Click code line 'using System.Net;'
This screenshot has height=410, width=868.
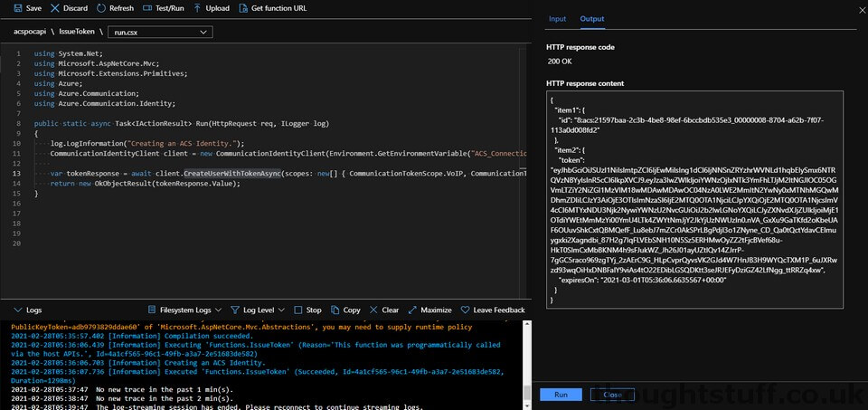[70, 53]
